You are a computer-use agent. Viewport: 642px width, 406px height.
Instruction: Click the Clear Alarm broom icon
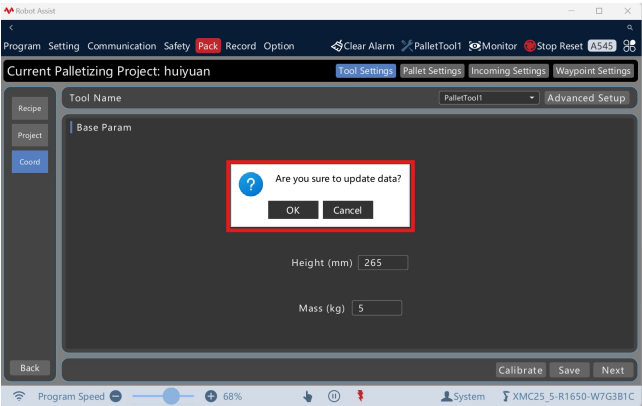coord(337,46)
